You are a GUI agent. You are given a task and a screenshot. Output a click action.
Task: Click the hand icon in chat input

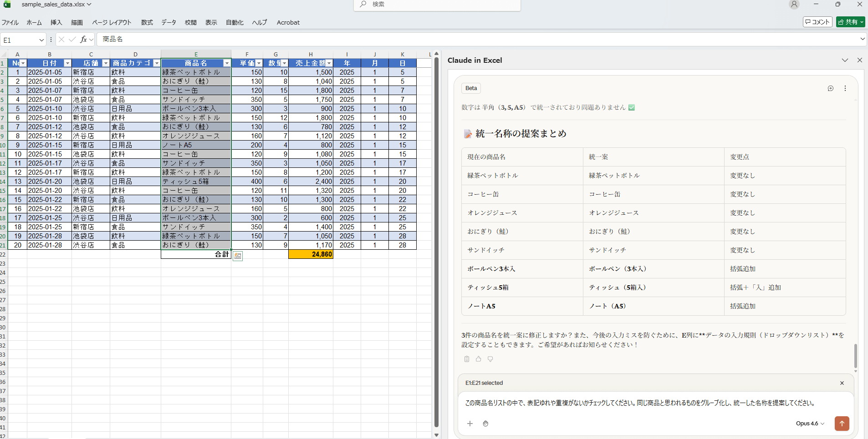pos(485,424)
